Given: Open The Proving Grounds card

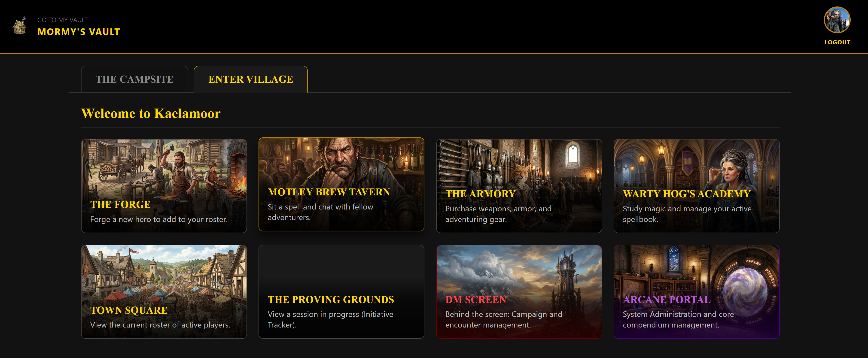Looking at the screenshot, I should tap(341, 292).
